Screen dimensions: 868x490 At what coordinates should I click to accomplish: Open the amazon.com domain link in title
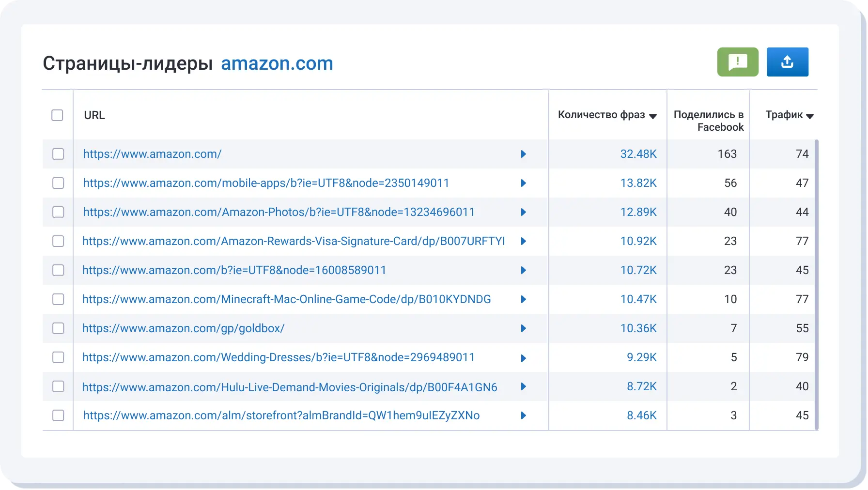277,63
